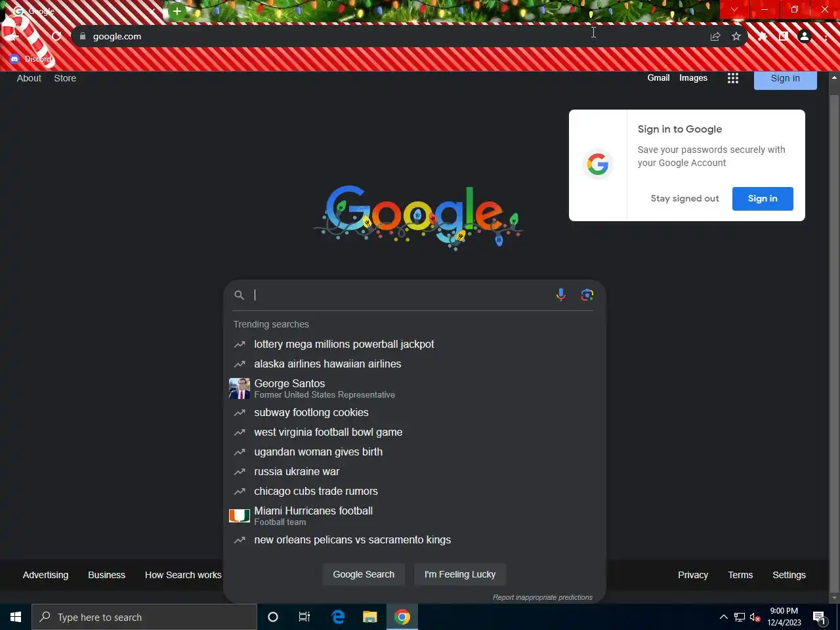Open the About link
This screenshot has height=630, width=840.
pos(29,78)
